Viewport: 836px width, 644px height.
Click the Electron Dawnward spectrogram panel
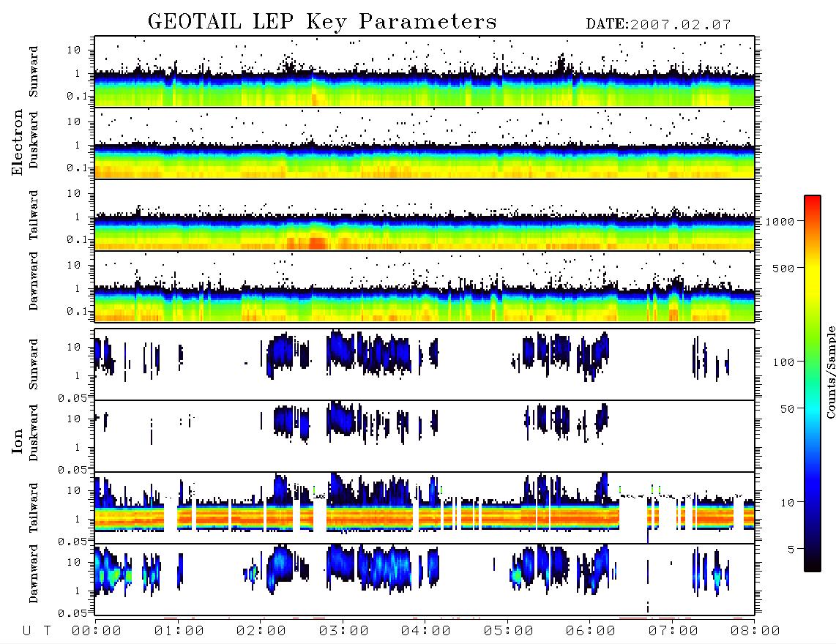click(x=425, y=286)
